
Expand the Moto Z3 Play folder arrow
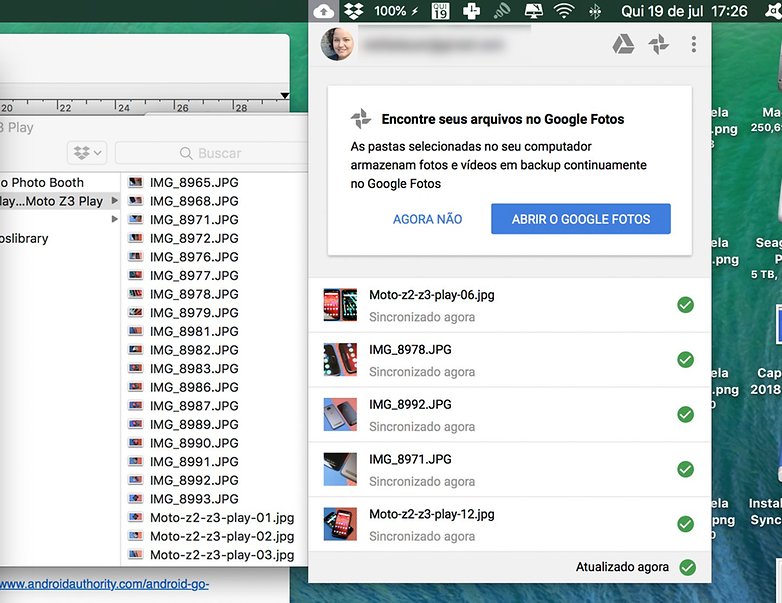(x=115, y=201)
